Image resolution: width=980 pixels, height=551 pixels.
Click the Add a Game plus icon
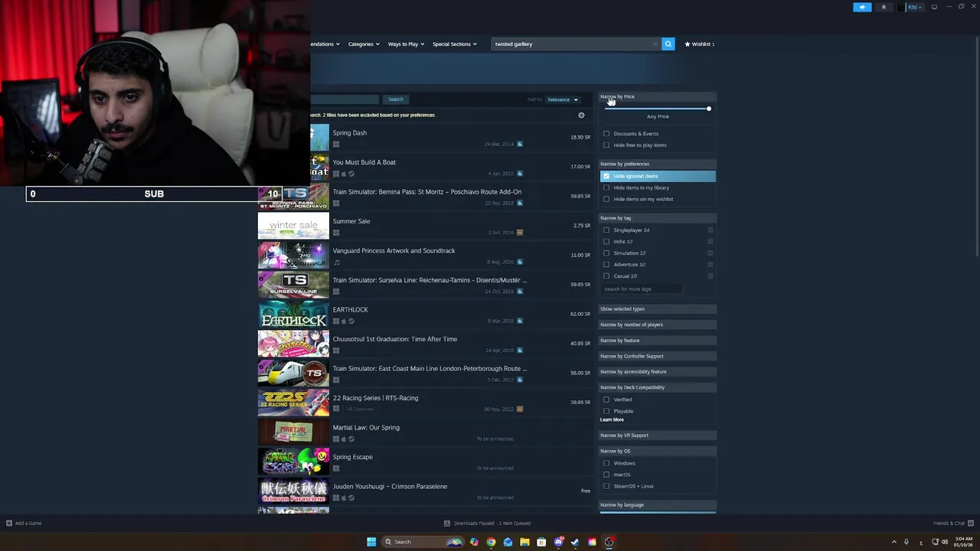(9, 523)
